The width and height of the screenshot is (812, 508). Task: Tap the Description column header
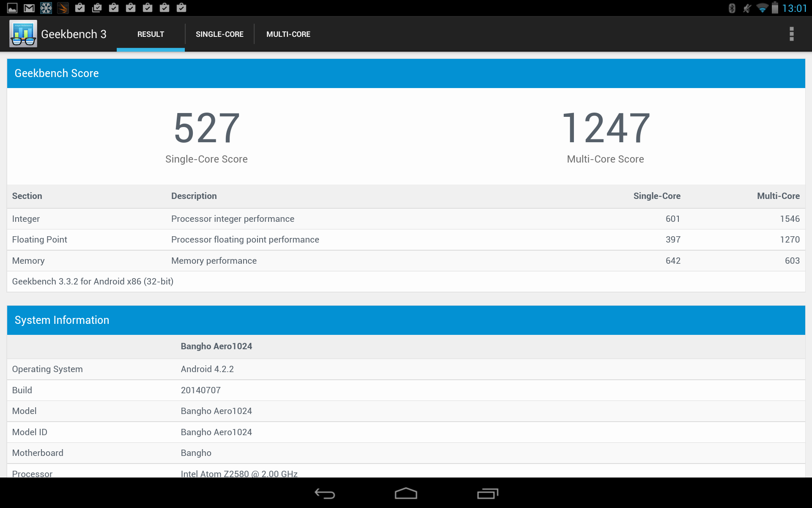pos(194,196)
